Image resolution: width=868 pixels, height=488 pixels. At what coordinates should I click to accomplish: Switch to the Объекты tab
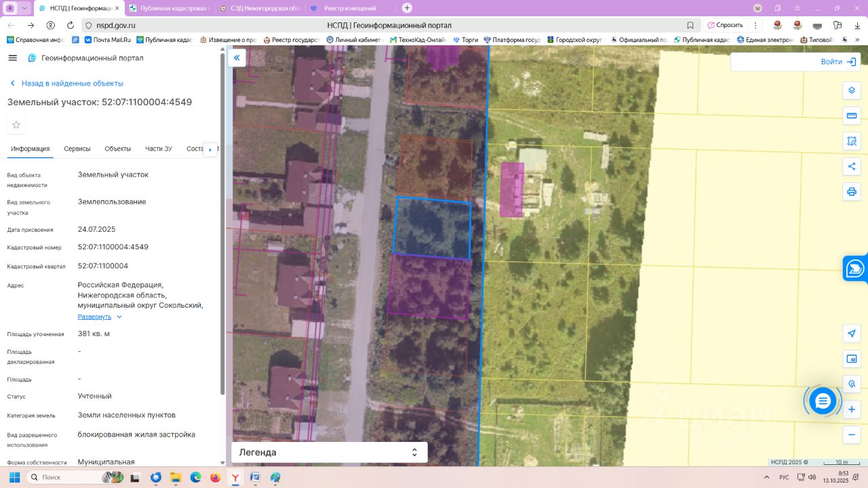pos(118,149)
